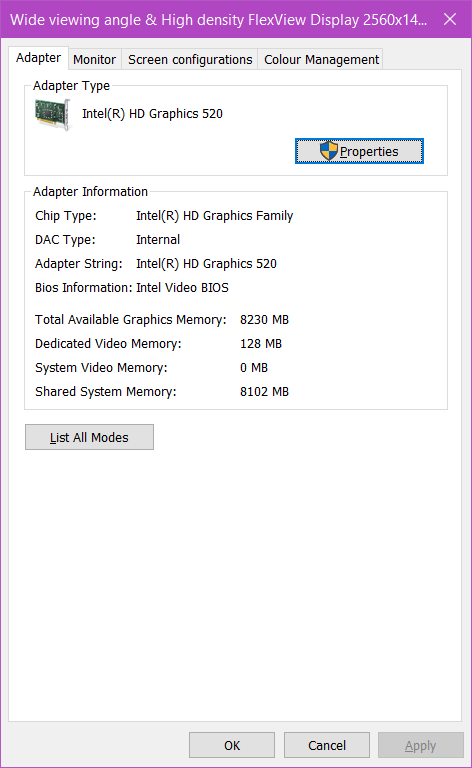Open adapter Properties
This screenshot has width=472, height=768.
[359, 151]
